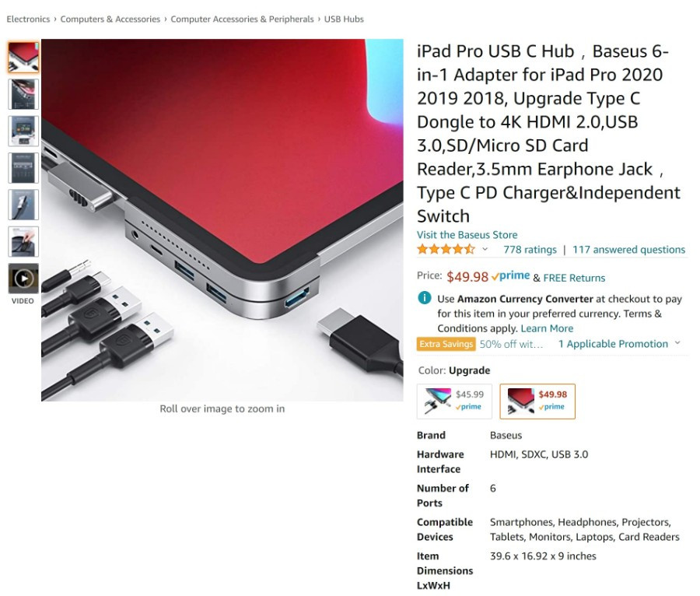Viewport: 700px width, 596px height.
Task: Click the blue info icon beside Currency Converter
Action: (x=424, y=298)
